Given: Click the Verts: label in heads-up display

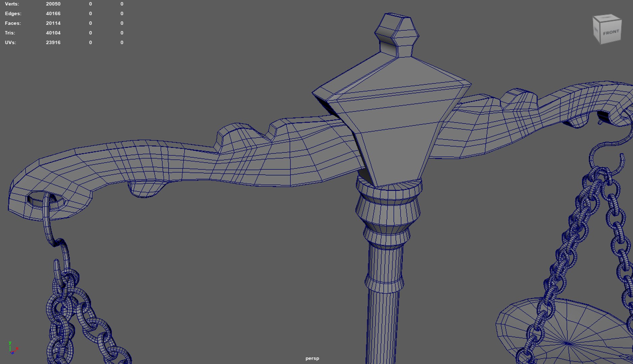Looking at the screenshot, I should pyautogui.click(x=12, y=4).
